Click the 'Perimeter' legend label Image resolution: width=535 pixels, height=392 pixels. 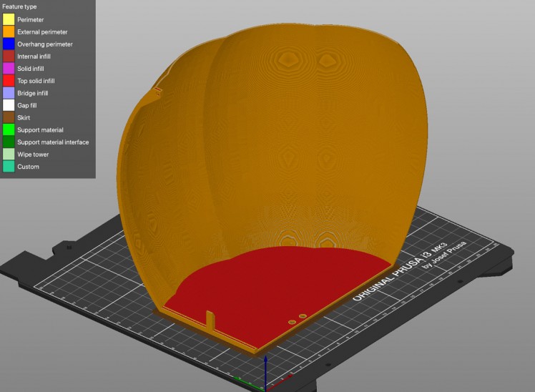pos(30,20)
